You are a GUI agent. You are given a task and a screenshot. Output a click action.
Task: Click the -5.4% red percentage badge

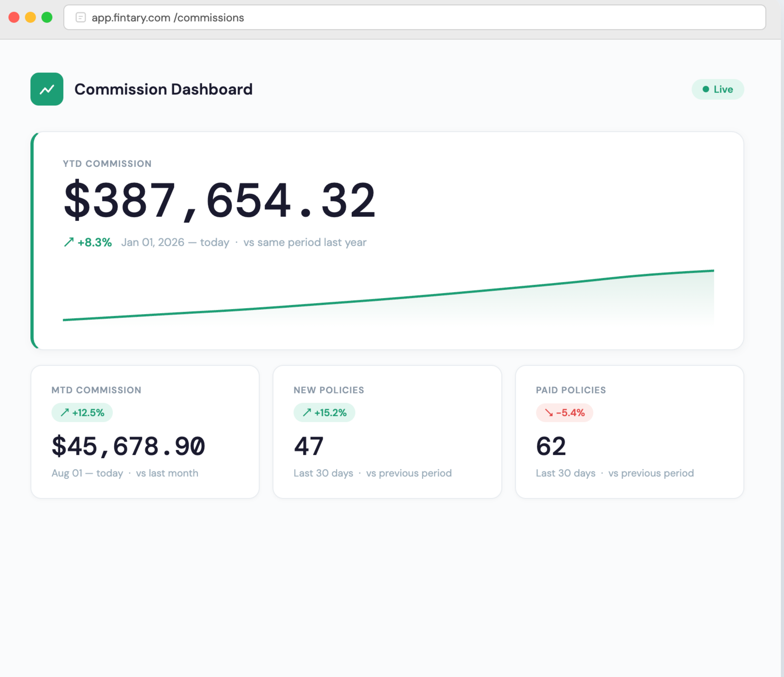[x=564, y=413]
